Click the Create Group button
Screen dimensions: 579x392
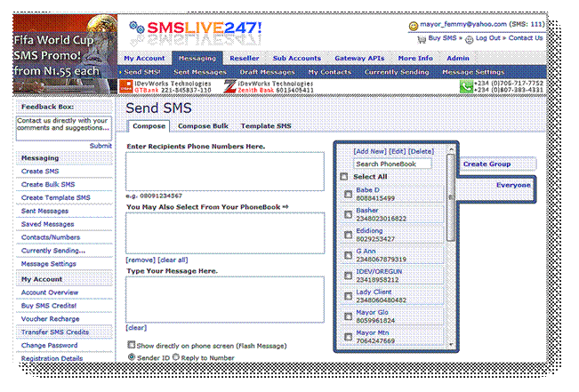(x=487, y=164)
